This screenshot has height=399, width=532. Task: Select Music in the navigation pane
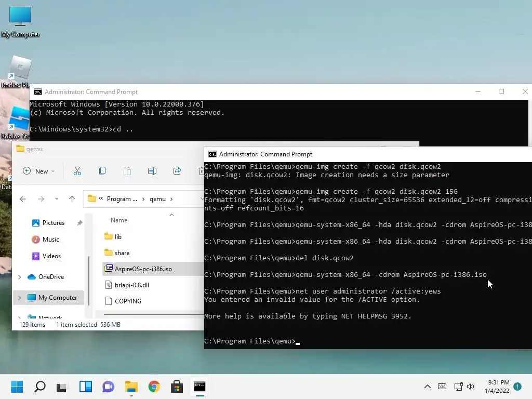click(x=50, y=240)
